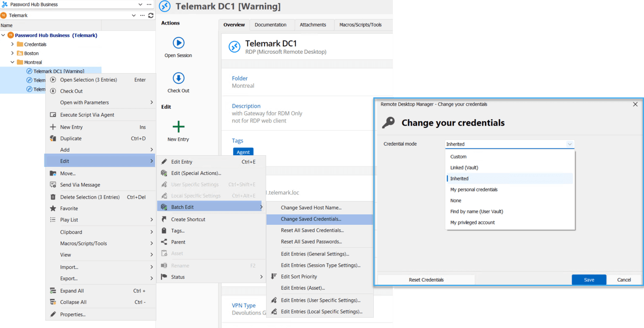
Task: Open Password Hub Business data source dropdown
Action: 140,4
